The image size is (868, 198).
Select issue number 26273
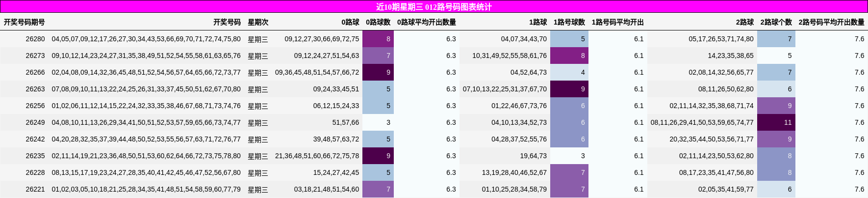35,56
